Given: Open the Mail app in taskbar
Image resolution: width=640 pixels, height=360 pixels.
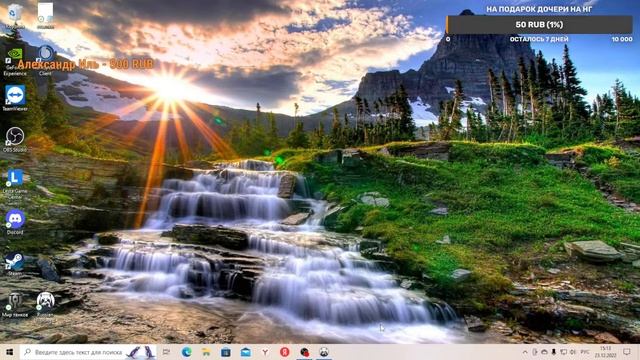Looking at the screenshot, I should pos(246,352).
